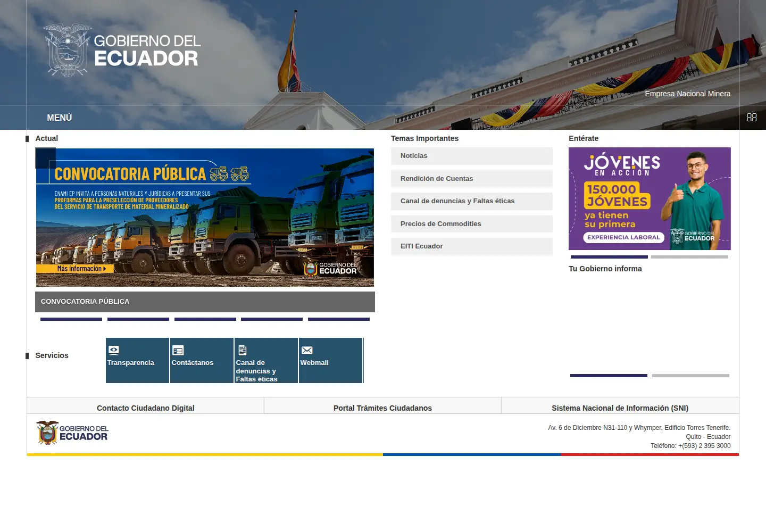This screenshot has height=532, width=766.
Task: Open Portal Trámites Ciudadanos tab
Action: [x=382, y=408]
